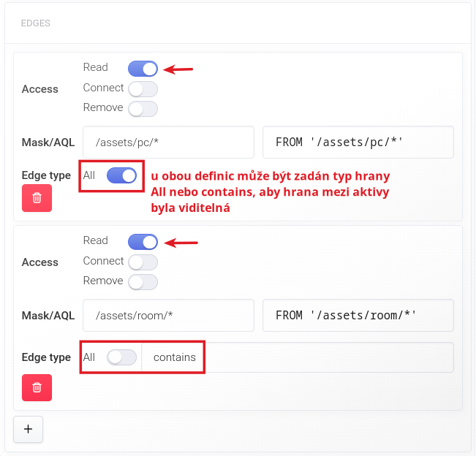Add a new edge with plus button
The width and height of the screenshot is (476, 456).
pyautogui.click(x=29, y=429)
